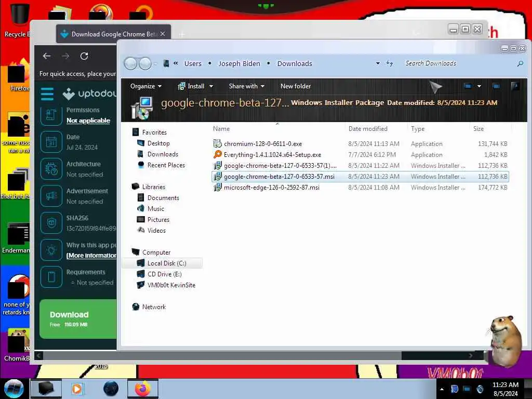The height and width of the screenshot is (399, 532).
Task: Click the Architecture icon
Action: [x=51, y=169]
